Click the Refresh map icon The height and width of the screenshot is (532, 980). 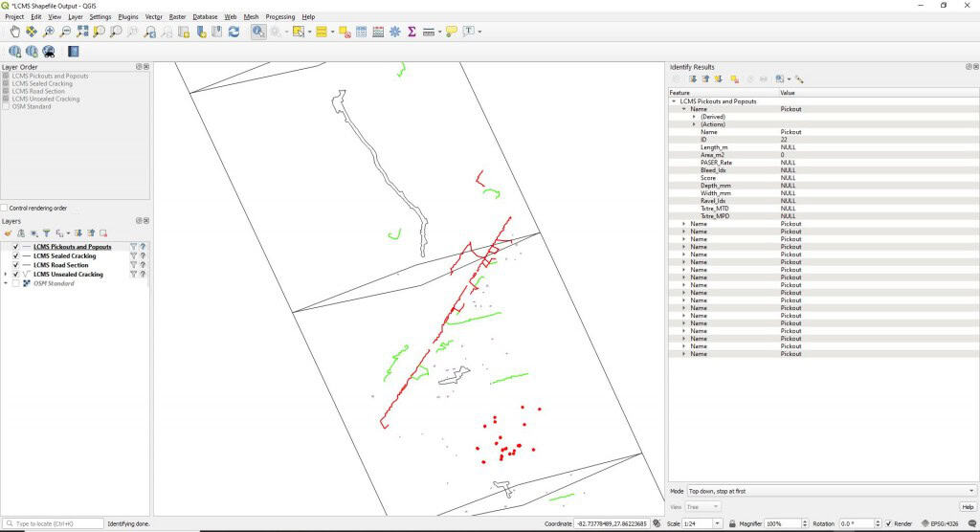pyautogui.click(x=234, y=32)
